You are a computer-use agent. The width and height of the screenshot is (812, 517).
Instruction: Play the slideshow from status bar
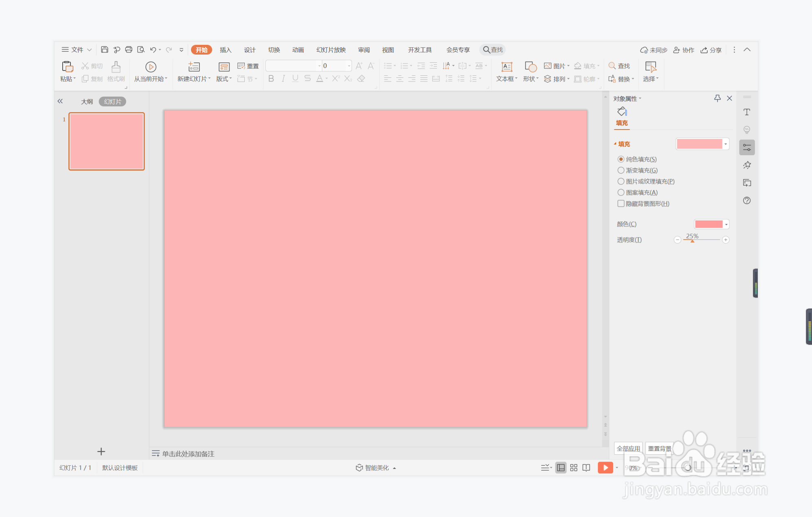pyautogui.click(x=605, y=468)
